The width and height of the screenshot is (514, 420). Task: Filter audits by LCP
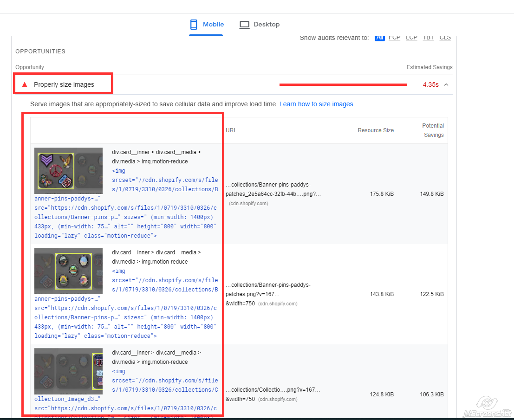411,38
